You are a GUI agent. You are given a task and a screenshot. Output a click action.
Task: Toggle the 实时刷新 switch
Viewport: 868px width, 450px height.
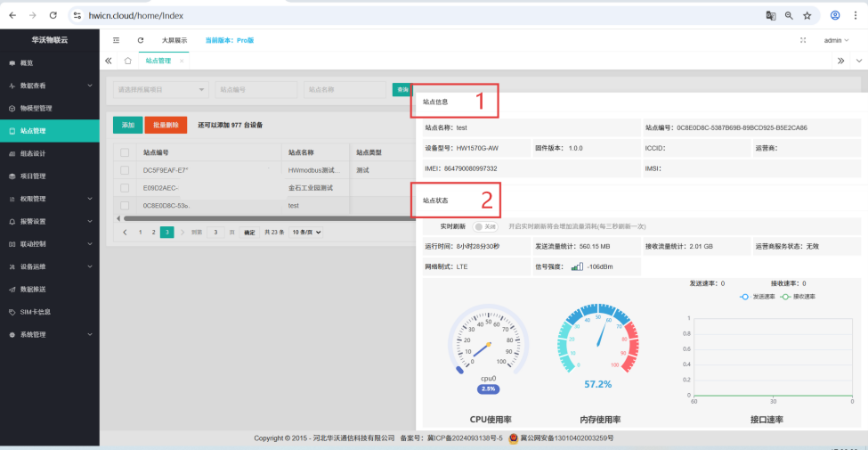(x=485, y=226)
